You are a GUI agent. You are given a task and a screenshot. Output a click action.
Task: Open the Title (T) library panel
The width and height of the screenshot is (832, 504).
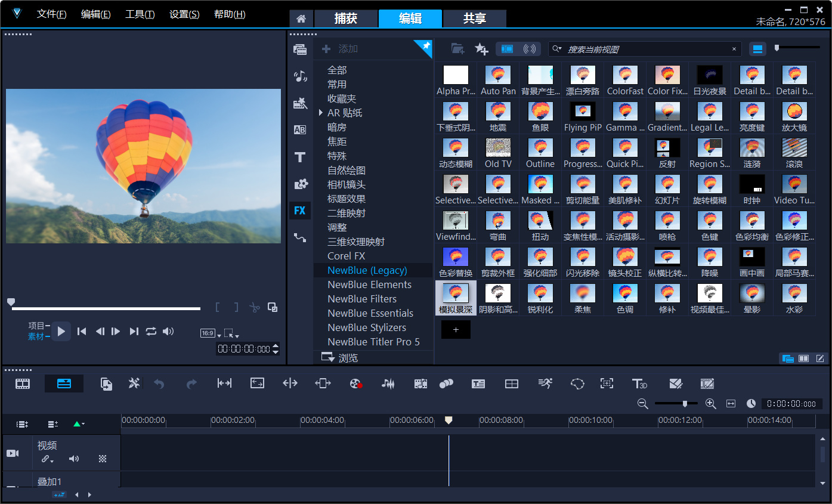pos(300,157)
